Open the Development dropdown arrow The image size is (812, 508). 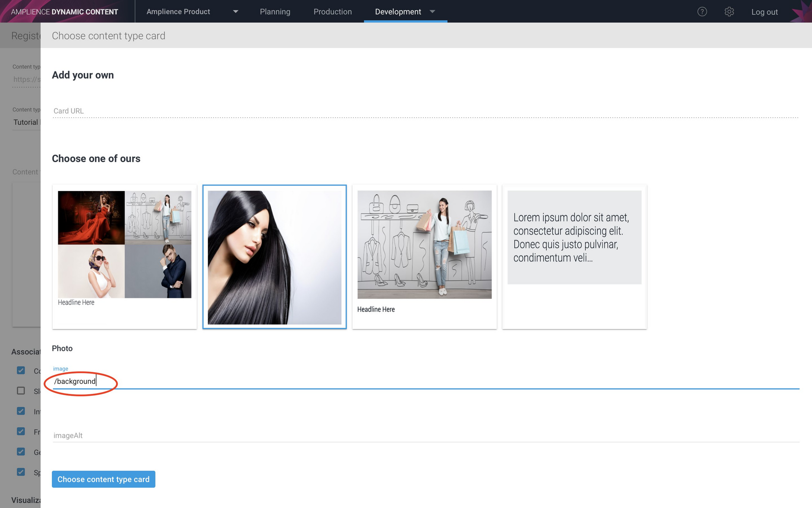432,12
